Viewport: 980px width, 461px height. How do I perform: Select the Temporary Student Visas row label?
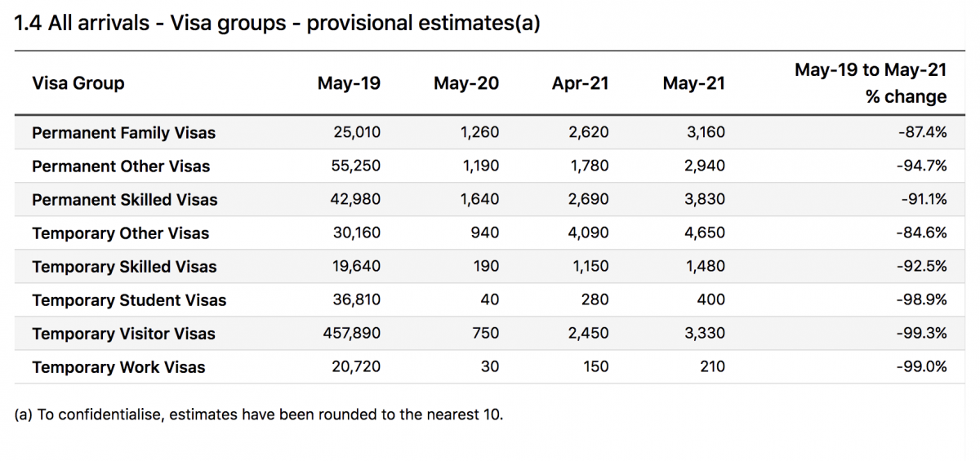tap(129, 300)
